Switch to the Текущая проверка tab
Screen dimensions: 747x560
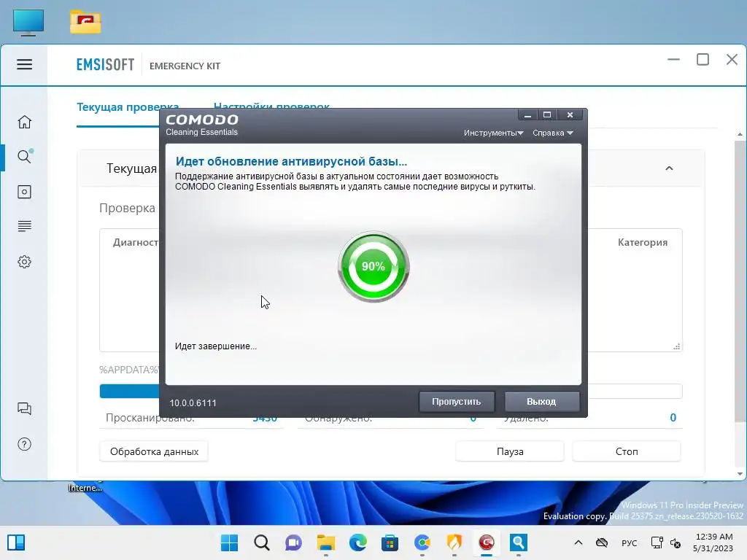coord(128,106)
